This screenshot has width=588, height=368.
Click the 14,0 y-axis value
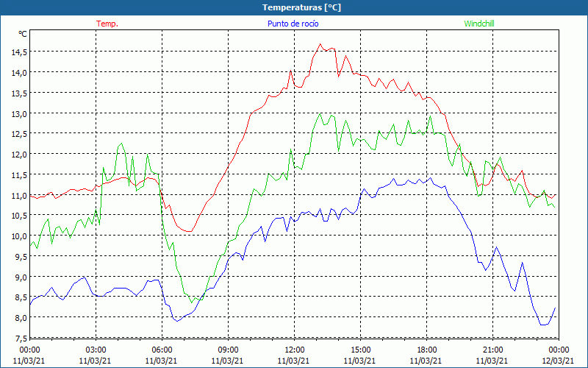point(19,73)
